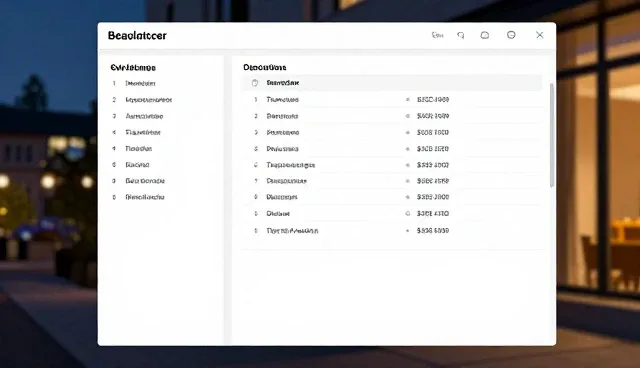The height and width of the screenshot is (368, 640).
Task: Click the magnifier search icon in the window header
Action: (x=461, y=35)
